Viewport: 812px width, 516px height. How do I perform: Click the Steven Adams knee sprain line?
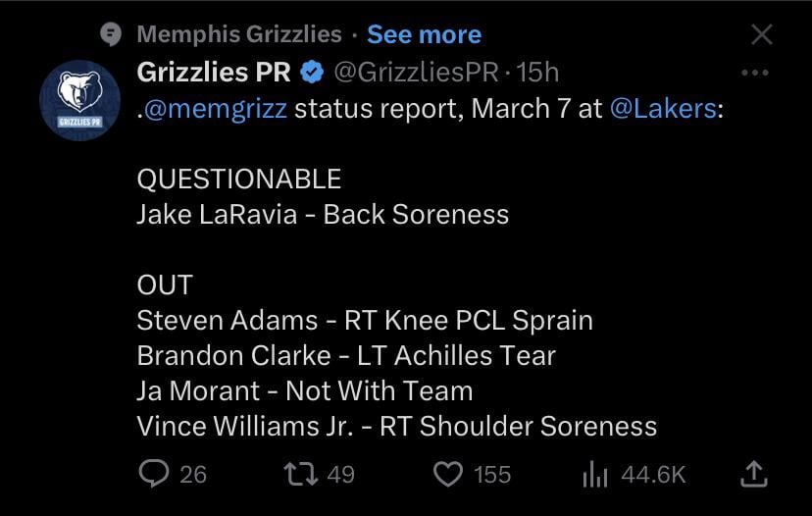coord(365,320)
